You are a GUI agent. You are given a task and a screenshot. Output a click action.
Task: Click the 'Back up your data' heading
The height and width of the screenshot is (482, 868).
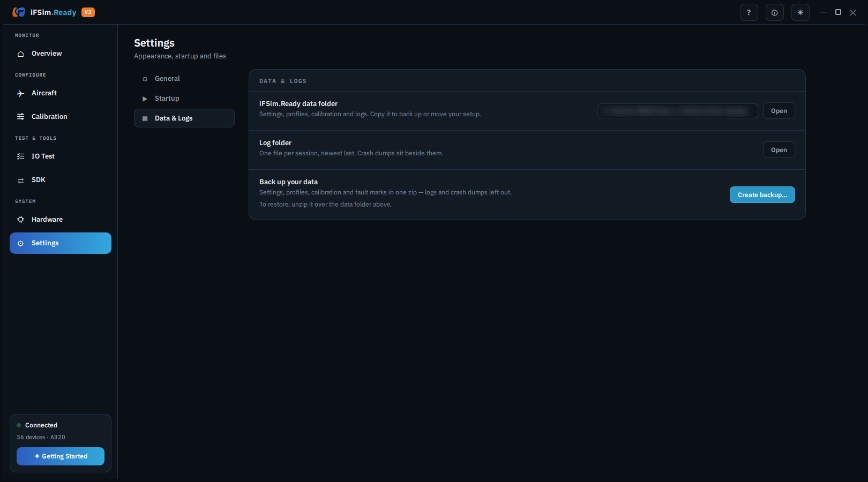coord(288,182)
